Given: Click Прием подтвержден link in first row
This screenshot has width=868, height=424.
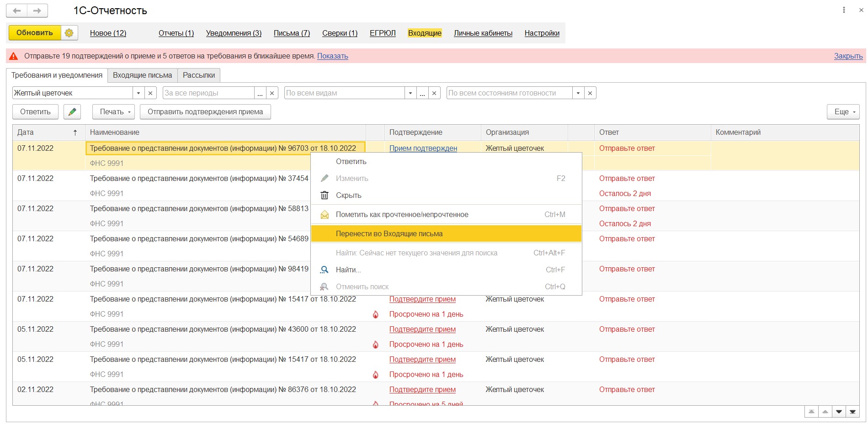Looking at the screenshot, I should tap(423, 148).
